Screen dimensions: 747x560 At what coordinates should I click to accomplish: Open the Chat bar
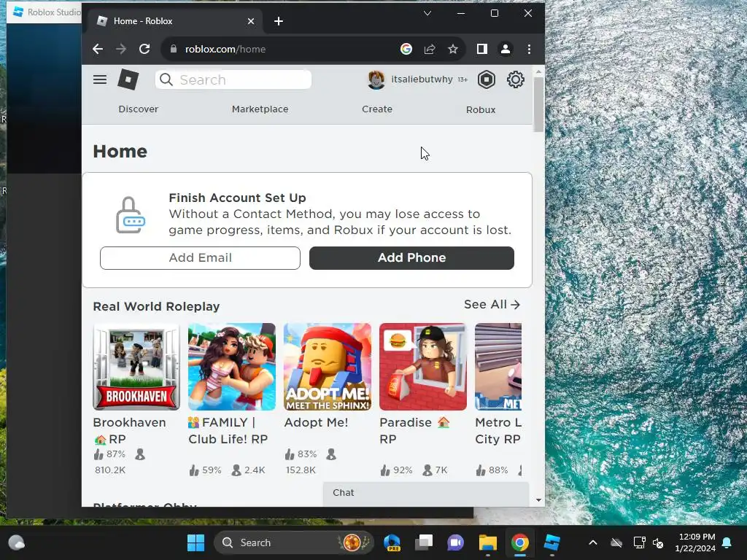point(426,493)
